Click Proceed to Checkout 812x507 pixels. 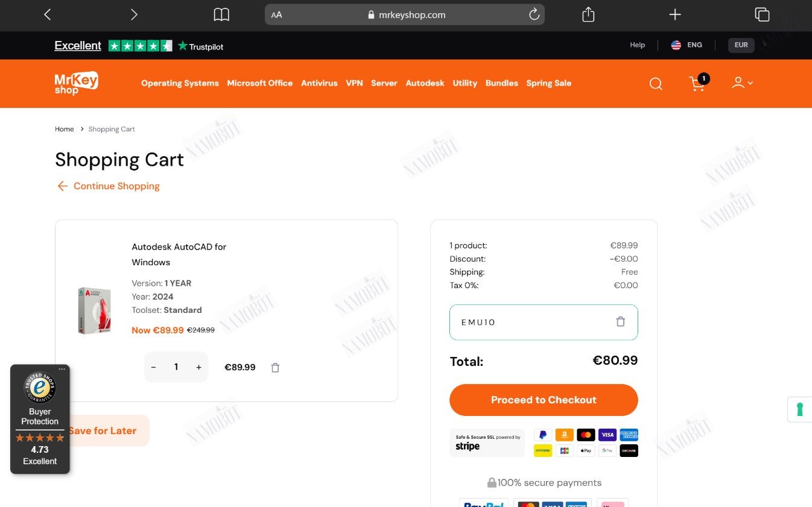[544, 400]
